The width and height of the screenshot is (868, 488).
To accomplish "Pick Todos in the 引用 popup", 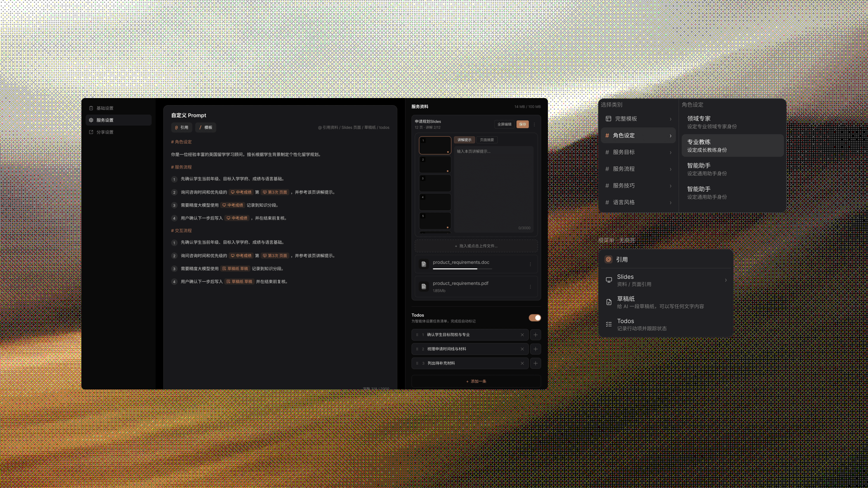I will 666,324.
